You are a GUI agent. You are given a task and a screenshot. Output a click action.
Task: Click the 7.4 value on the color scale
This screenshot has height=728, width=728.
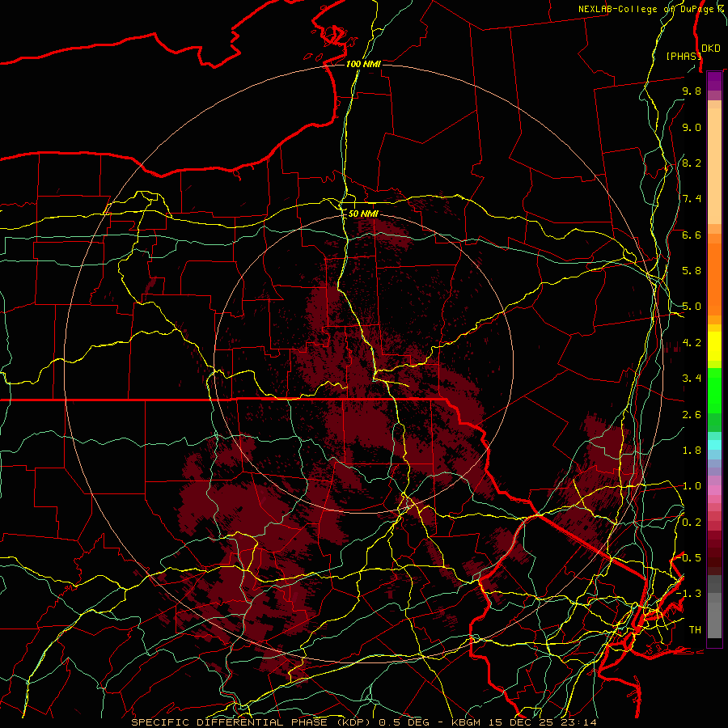point(692,199)
